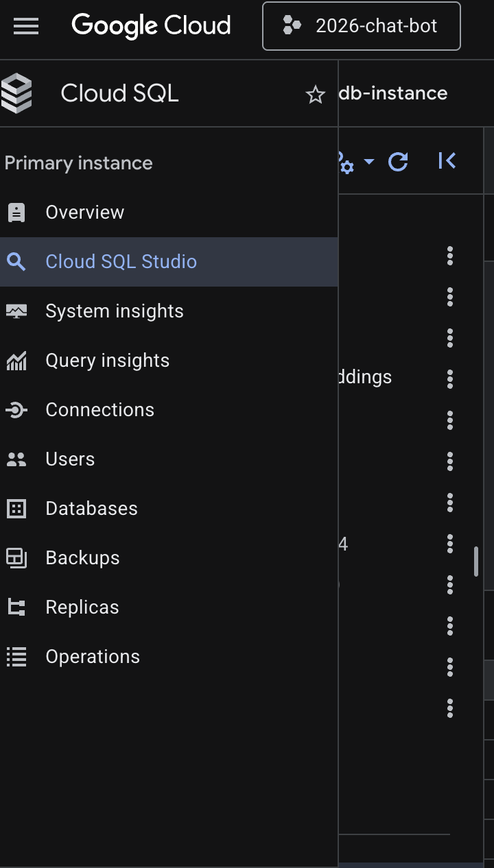The height and width of the screenshot is (868, 494).
Task: Click the Google Cloud logo
Action: point(151,26)
